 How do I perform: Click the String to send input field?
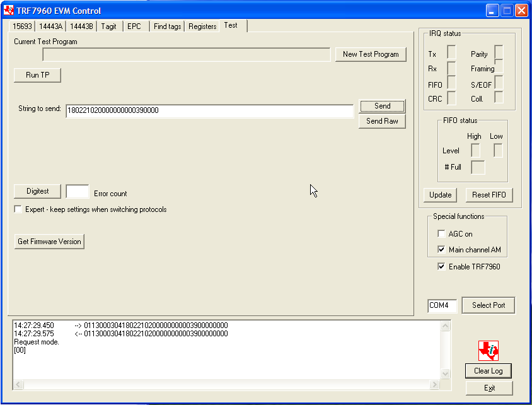pyautogui.click(x=210, y=110)
